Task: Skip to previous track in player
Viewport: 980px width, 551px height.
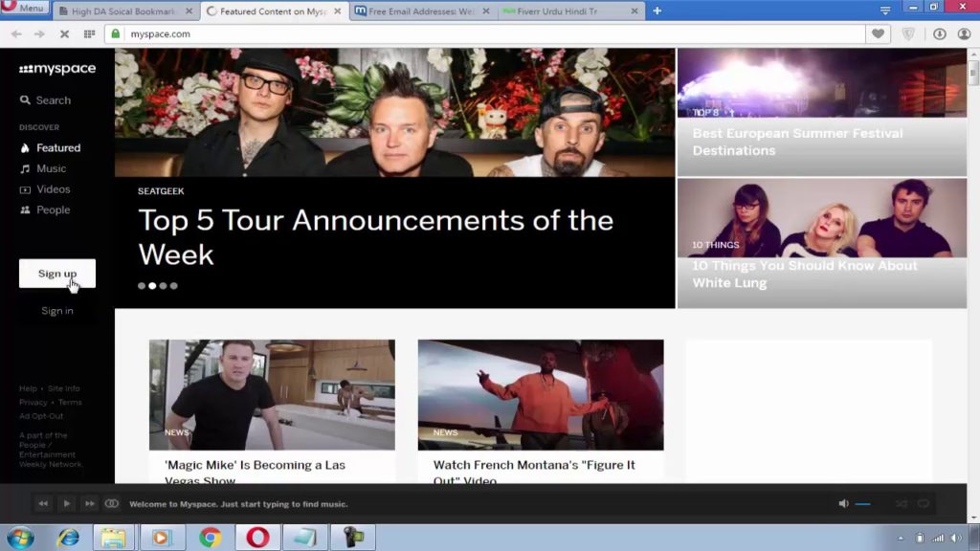Action: click(x=43, y=503)
